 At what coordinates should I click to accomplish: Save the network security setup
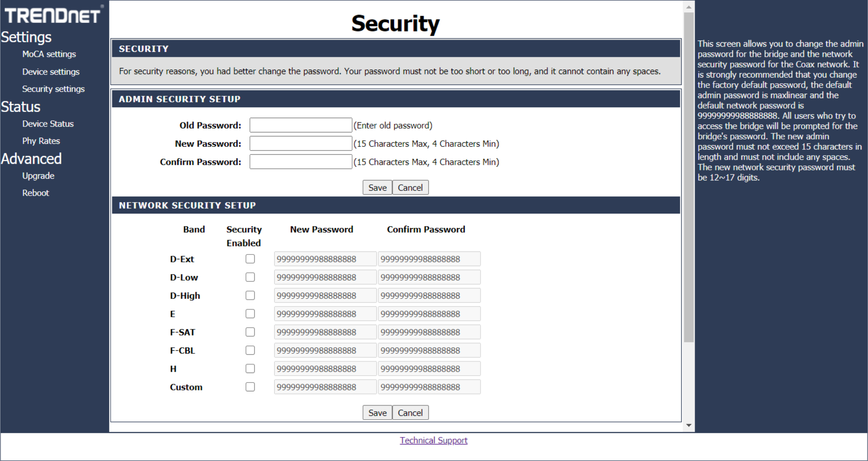pyautogui.click(x=377, y=413)
